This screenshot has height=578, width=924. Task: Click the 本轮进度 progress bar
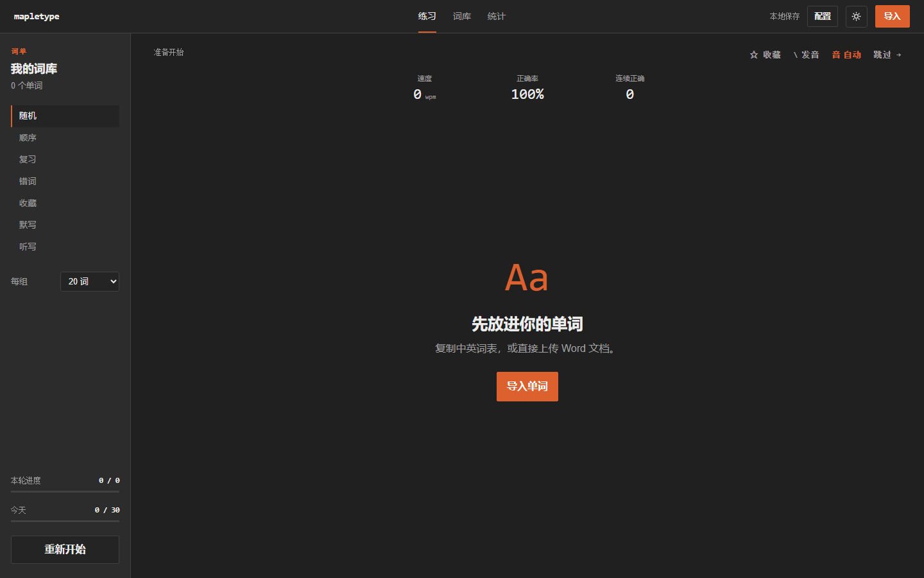coord(65,492)
